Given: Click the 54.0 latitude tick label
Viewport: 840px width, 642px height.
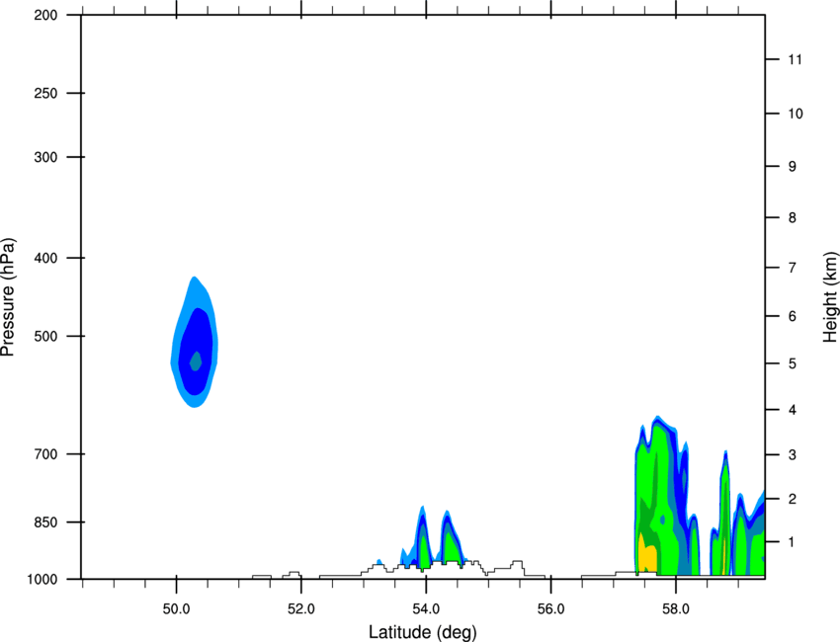Looking at the screenshot, I should click(x=427, y=608).
